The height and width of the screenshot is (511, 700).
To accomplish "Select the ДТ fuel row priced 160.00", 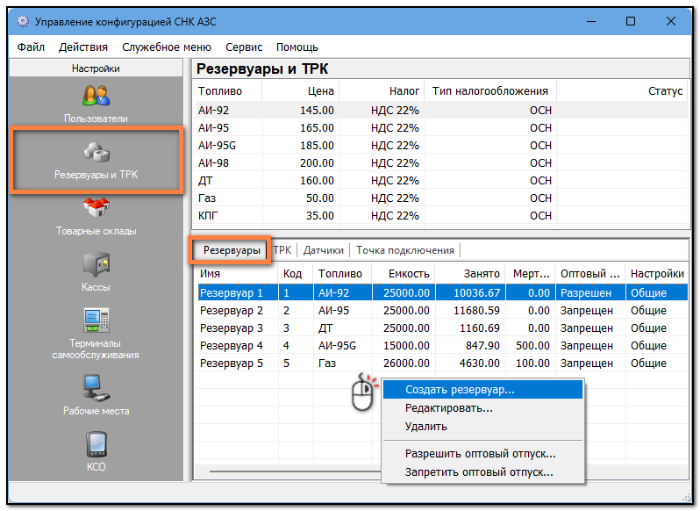I will pos(442,181).
